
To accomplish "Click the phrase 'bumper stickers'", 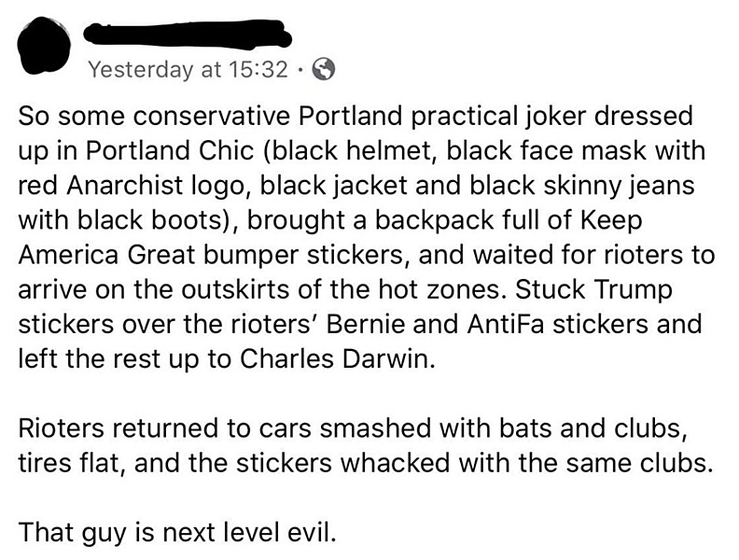I will pos(330,255).
